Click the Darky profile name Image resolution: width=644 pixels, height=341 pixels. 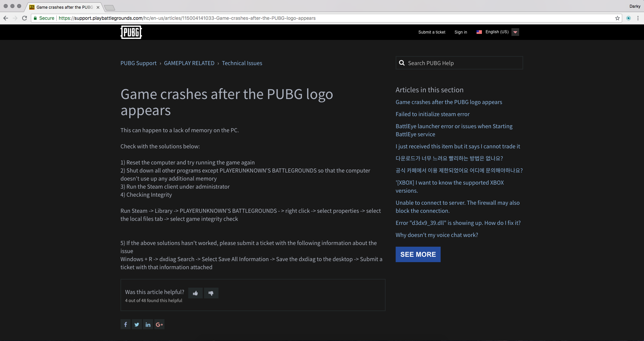click(635, 6)
